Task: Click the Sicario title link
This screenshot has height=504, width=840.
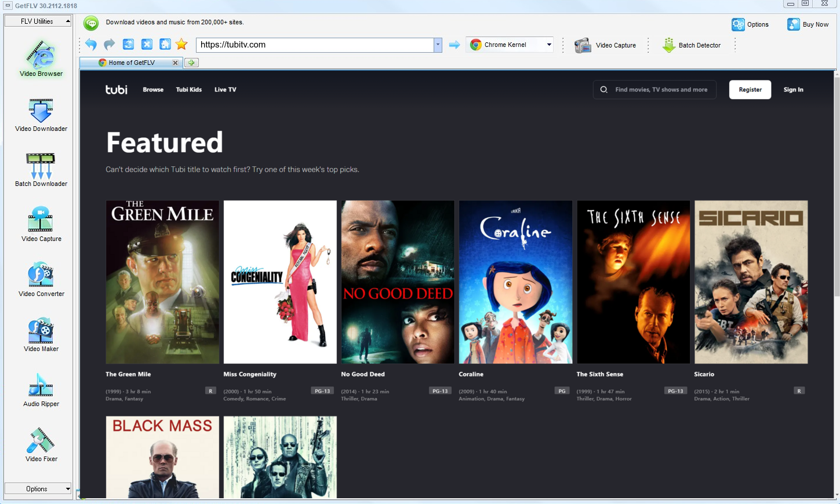Action: coord(704,374)
